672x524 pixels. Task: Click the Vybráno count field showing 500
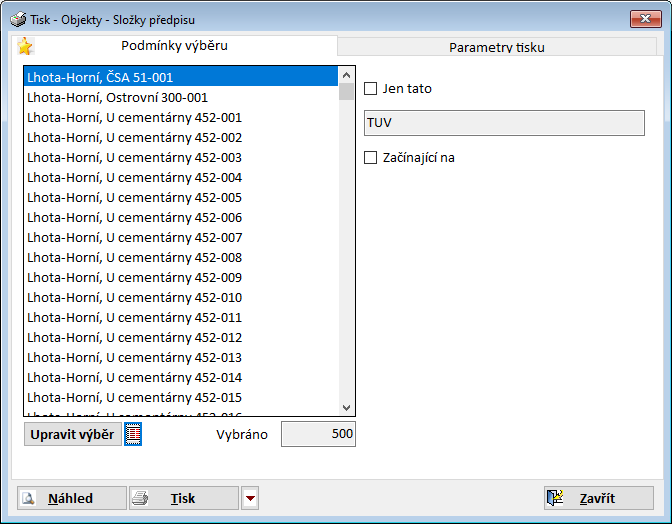[318, 434]
